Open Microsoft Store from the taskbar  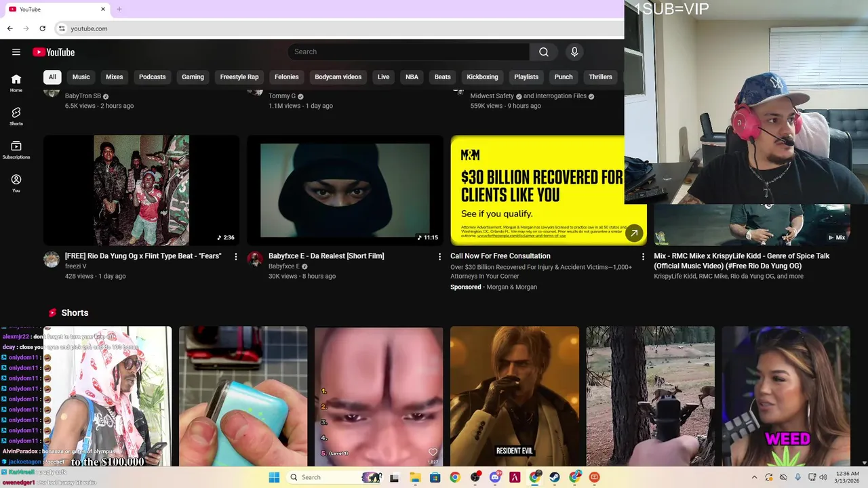pos(435,477)
